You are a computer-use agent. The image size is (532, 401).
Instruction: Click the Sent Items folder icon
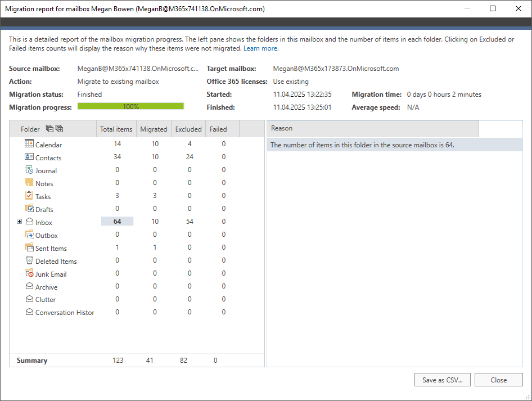(x=29, y=247)
